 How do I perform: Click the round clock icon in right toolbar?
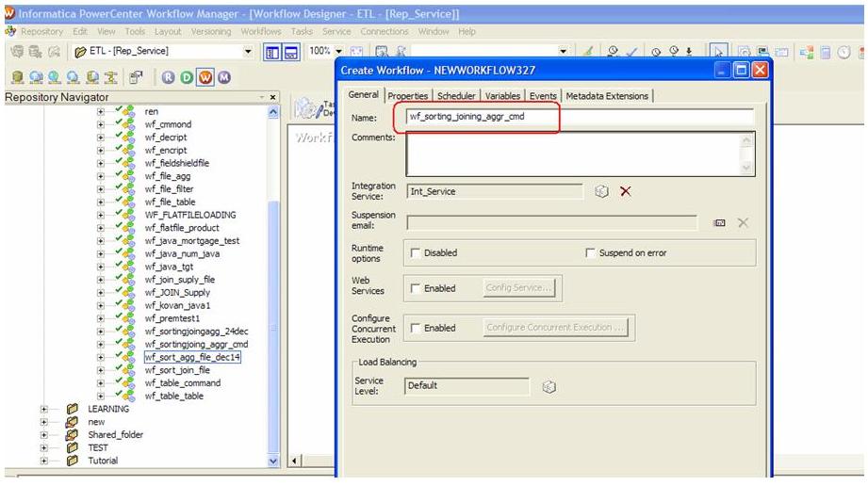tap(843, 52)
